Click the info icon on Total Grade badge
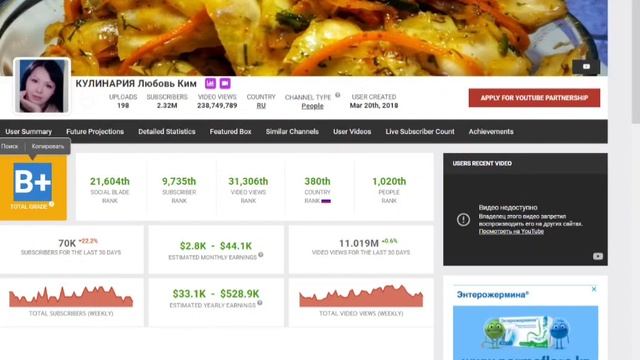The image size is (640, 360). click(51, 204)
